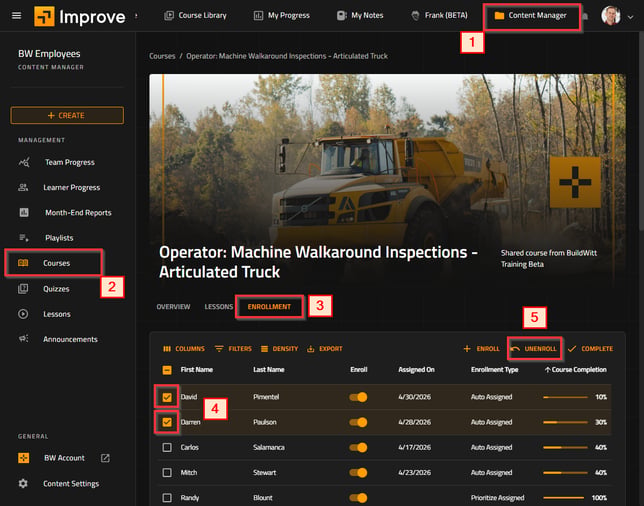The width and height of the screenshot is (644, 506).
Task: Sort by Last Name column header
Action: (269, 370)
